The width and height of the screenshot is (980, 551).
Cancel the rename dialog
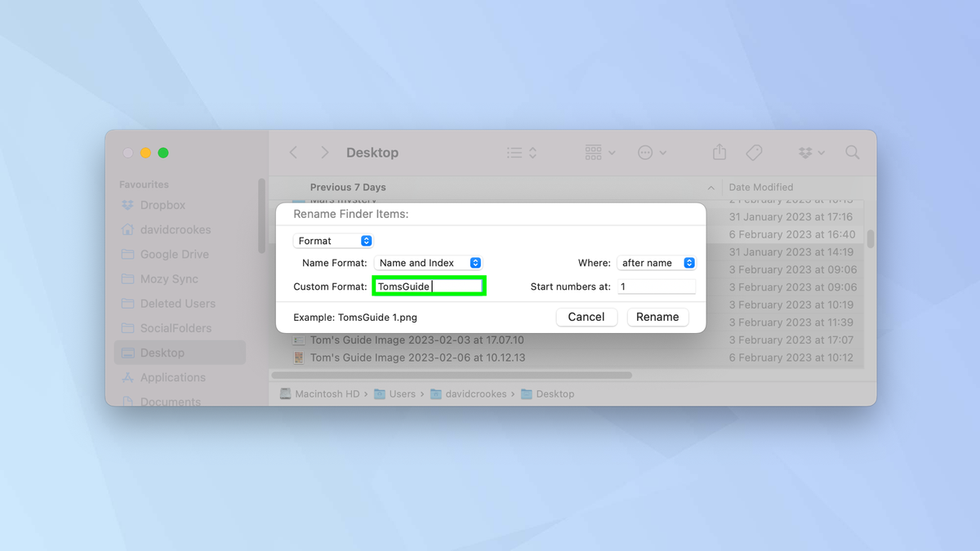586,317
